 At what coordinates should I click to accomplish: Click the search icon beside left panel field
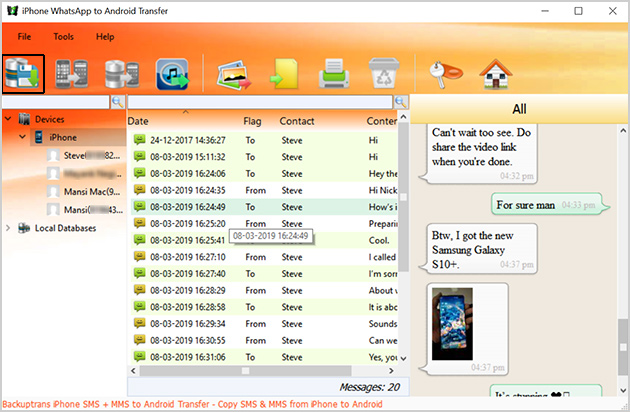click(117, 102)
